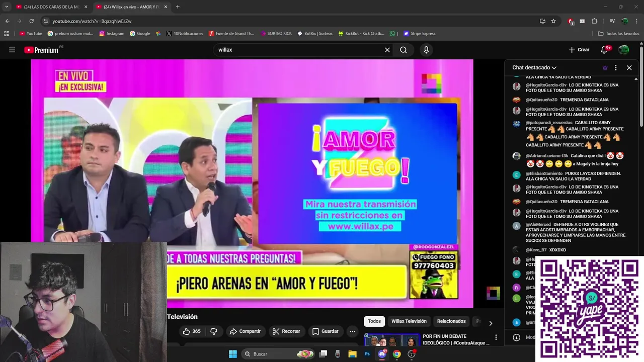
Task: Click the Recortar clip button
Action: click(x=286, y=331)
